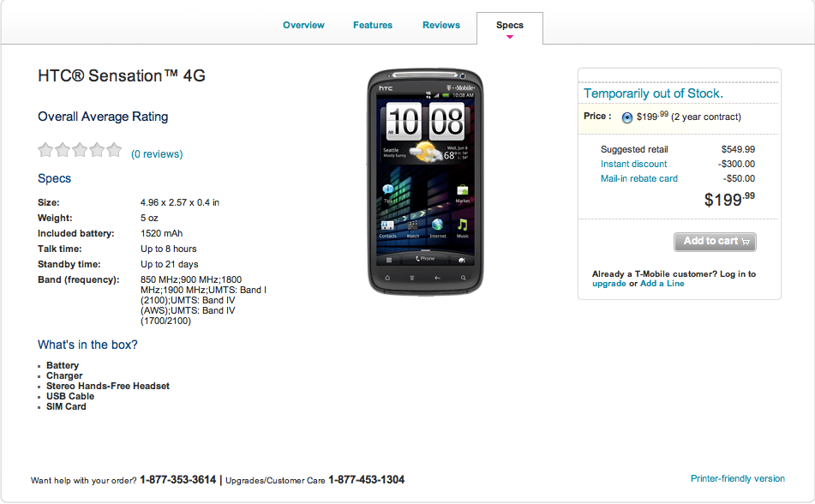Click the Add a Line link

click(662, 284)
